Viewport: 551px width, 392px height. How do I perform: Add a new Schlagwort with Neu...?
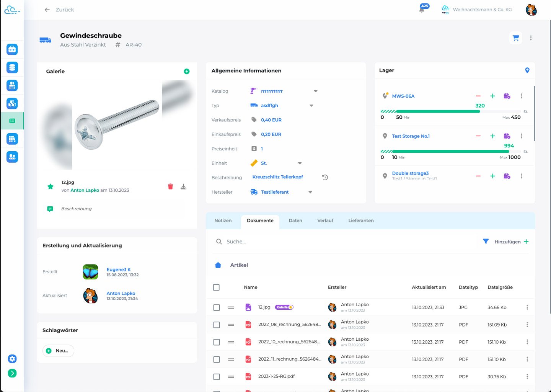click(x=58, y=351)
